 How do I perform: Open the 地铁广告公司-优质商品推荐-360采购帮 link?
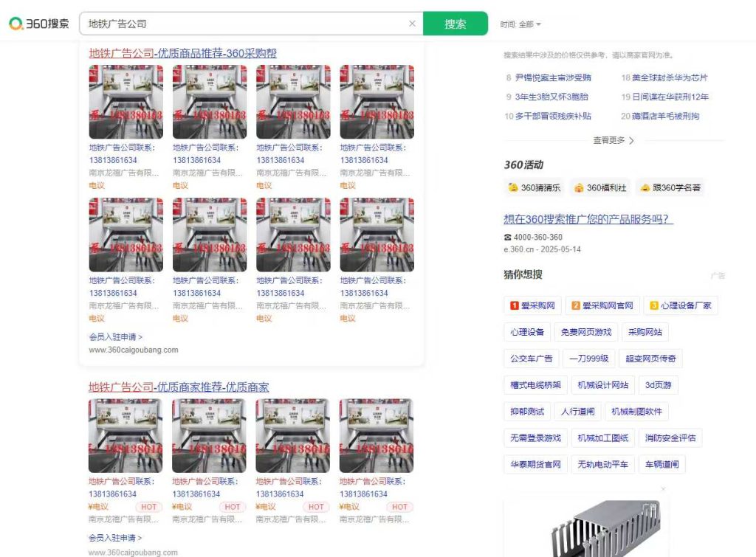point(183,53)
